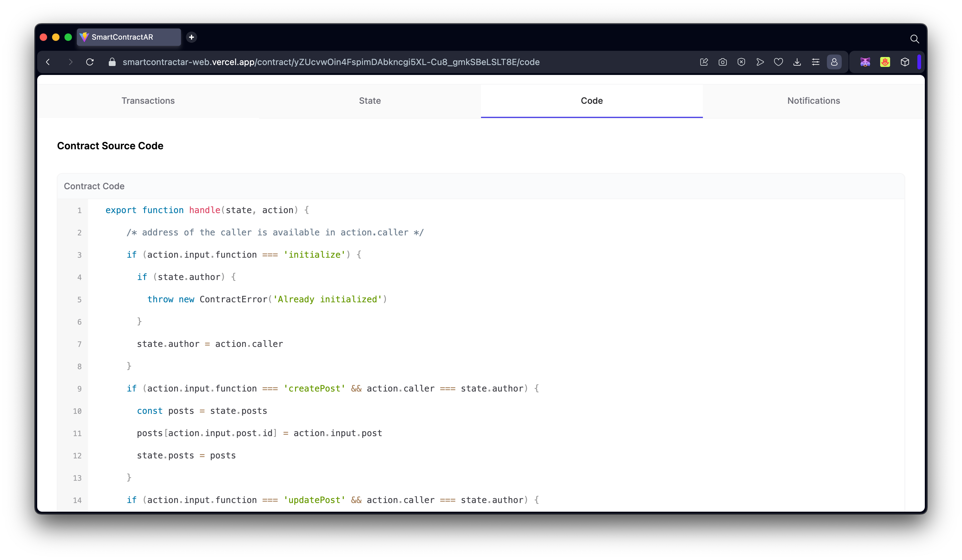Viewport: 962px width, 560px height.
Task: Reload the page with the refresh button
Action: click(x=90, y=62)
